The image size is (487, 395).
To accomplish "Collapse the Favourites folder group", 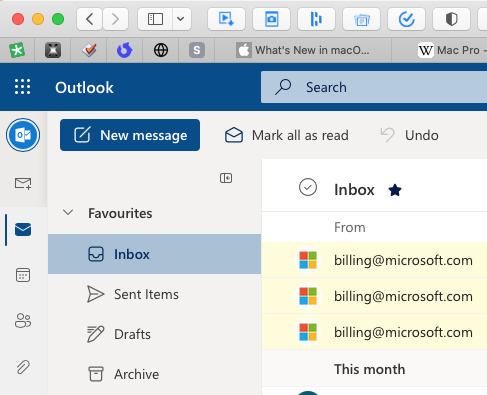I will [68, 212].
